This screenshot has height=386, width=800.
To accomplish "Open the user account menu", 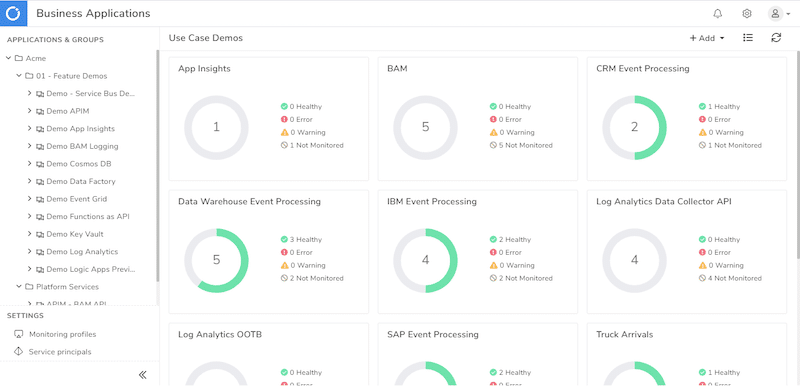I will pyautogui.click(x=779, y=14).
